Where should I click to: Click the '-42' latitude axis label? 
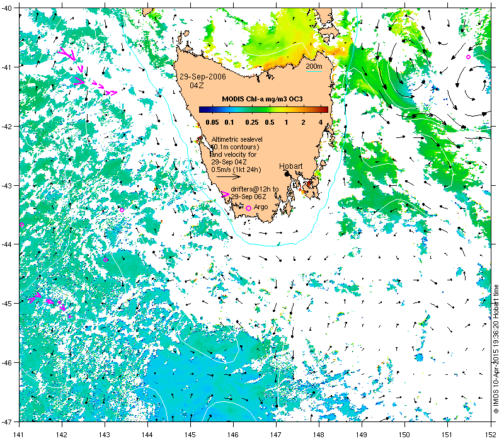coord(7,127)
